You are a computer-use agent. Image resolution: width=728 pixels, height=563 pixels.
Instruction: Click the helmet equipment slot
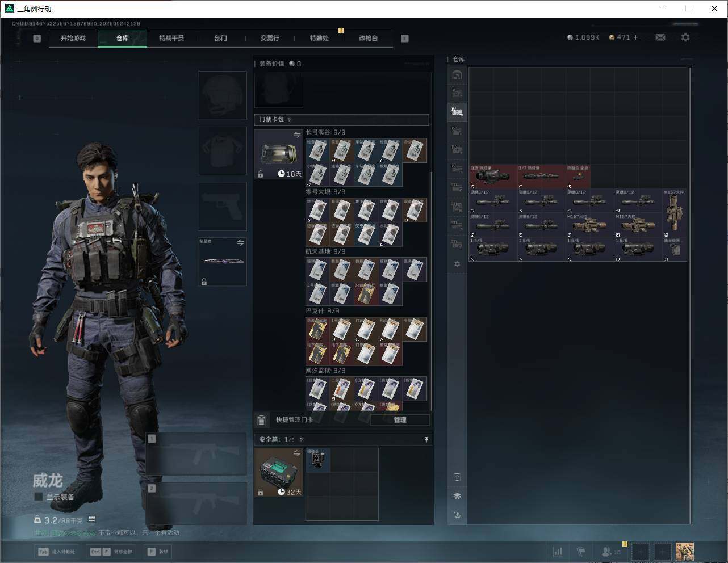(x=222, y=95)
